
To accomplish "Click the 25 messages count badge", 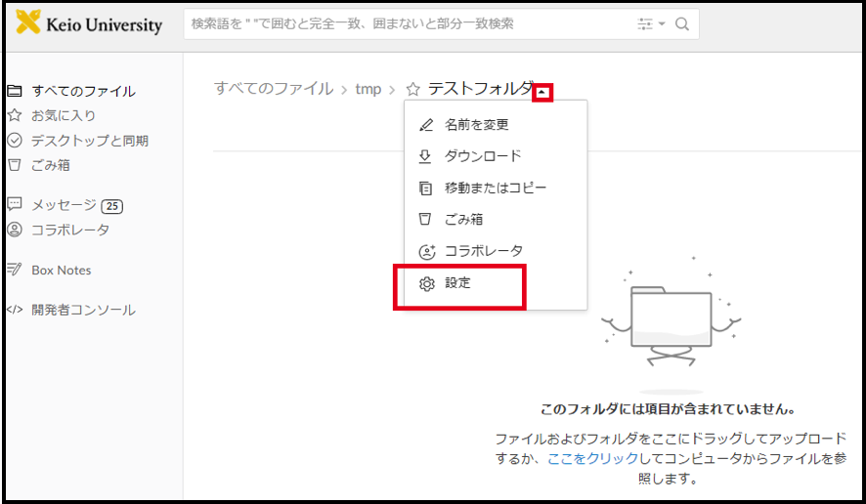I will (x=112, y=206).
